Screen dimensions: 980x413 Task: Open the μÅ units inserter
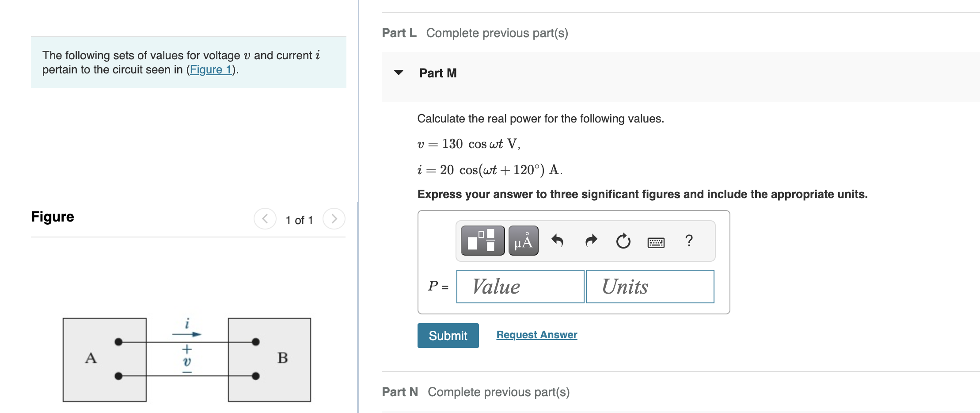[523, 241]
